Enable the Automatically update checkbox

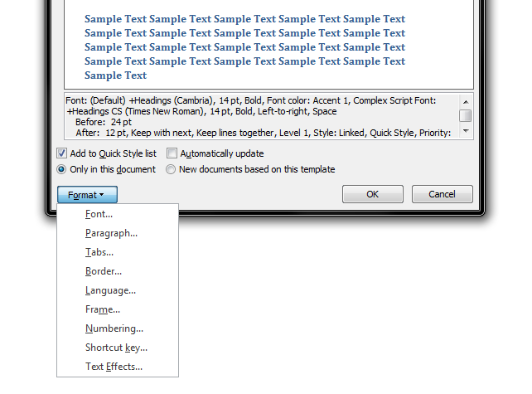(x=172, y=153)
